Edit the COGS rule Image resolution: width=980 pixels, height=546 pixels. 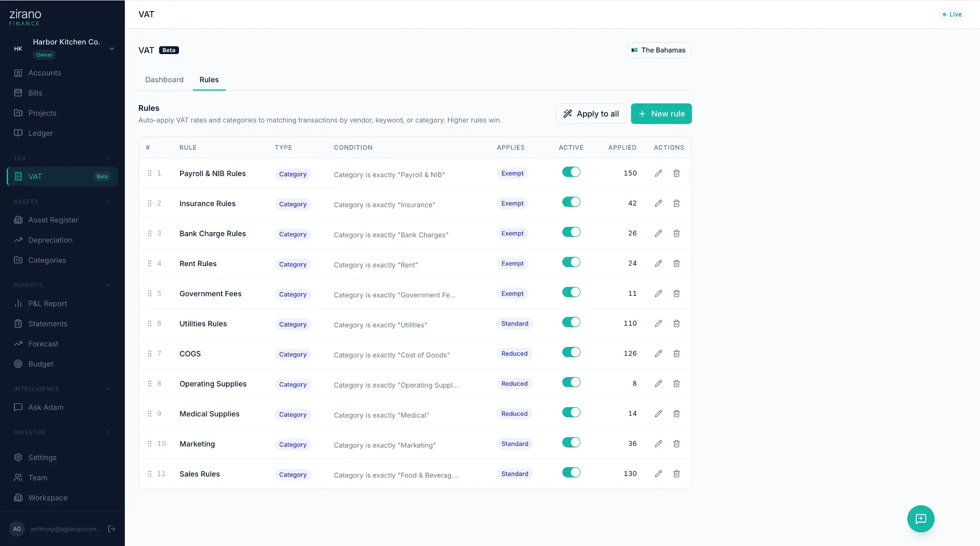658,354
